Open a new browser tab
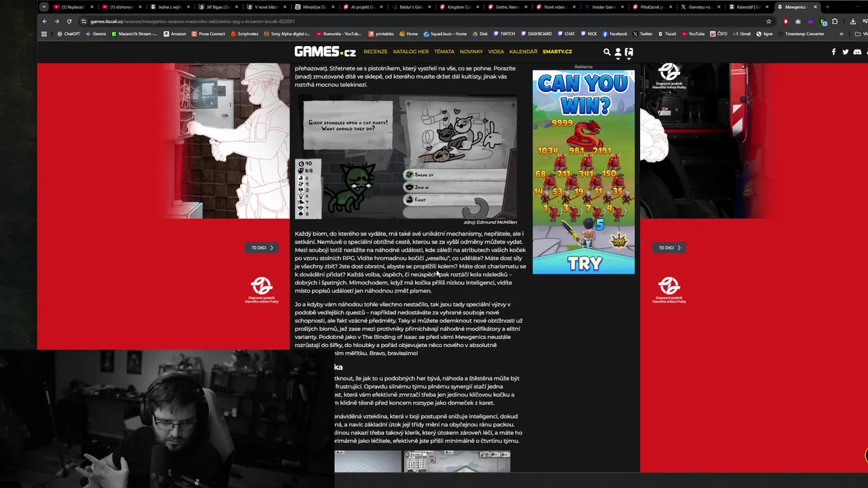Screen dimensions: 868x488 [827, 7]
